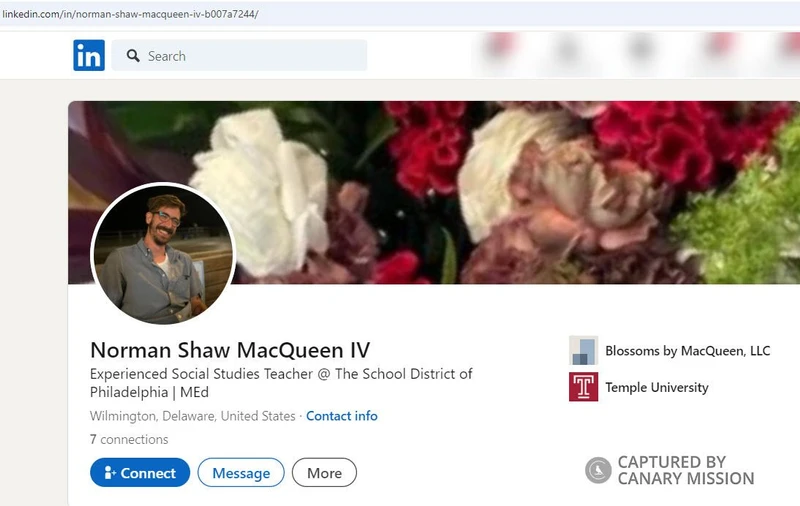Focus the LinkedIn Search field
800x506 pixels.
point(239,55)
